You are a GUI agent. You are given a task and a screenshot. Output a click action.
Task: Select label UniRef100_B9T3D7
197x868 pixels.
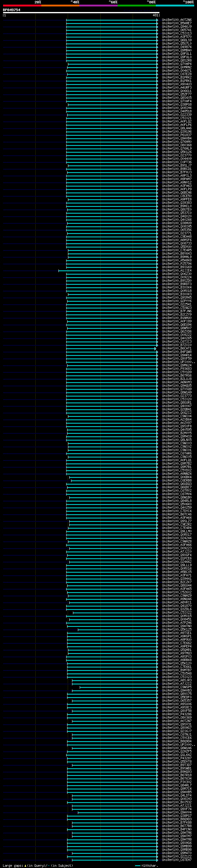click(176, 765)
